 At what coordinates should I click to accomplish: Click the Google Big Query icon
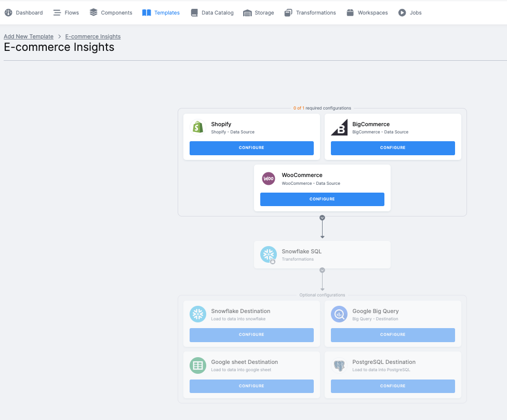coord(339,314)
